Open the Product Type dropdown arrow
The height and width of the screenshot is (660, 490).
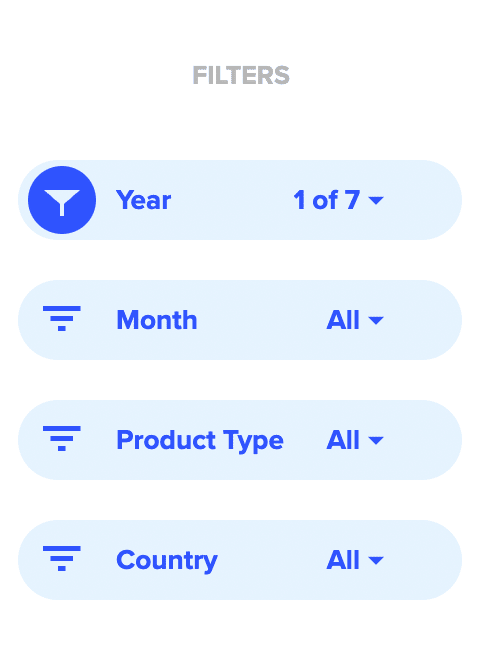click(376, 440)
